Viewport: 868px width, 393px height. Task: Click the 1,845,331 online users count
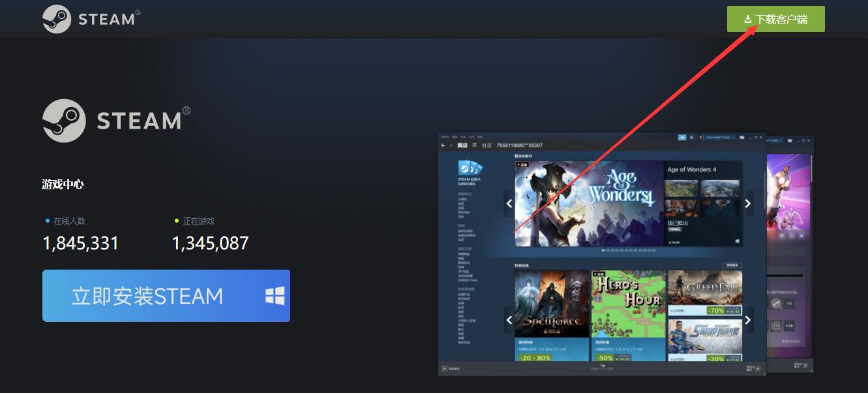pos(81,244)
